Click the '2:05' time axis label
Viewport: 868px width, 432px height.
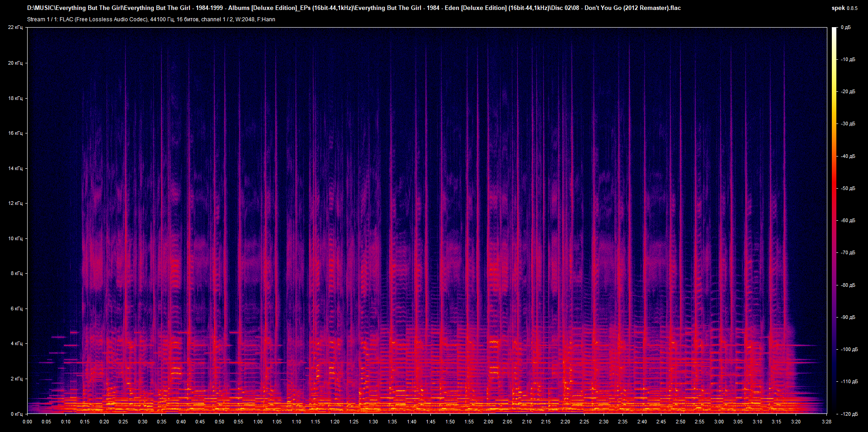[507, 422]
